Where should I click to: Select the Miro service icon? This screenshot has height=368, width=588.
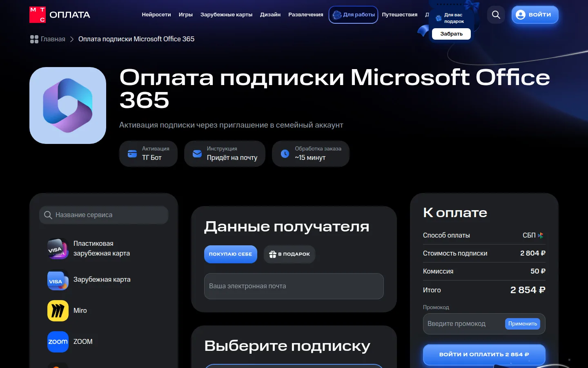click(x=58, y=311)
